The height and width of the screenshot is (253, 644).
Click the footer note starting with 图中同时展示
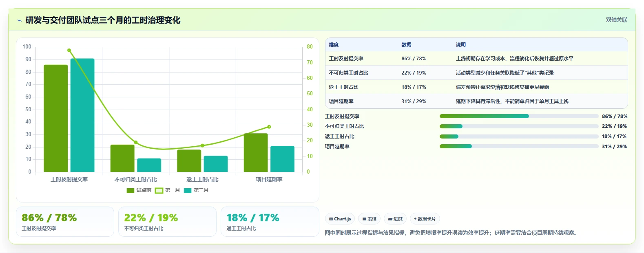point(452,233)
